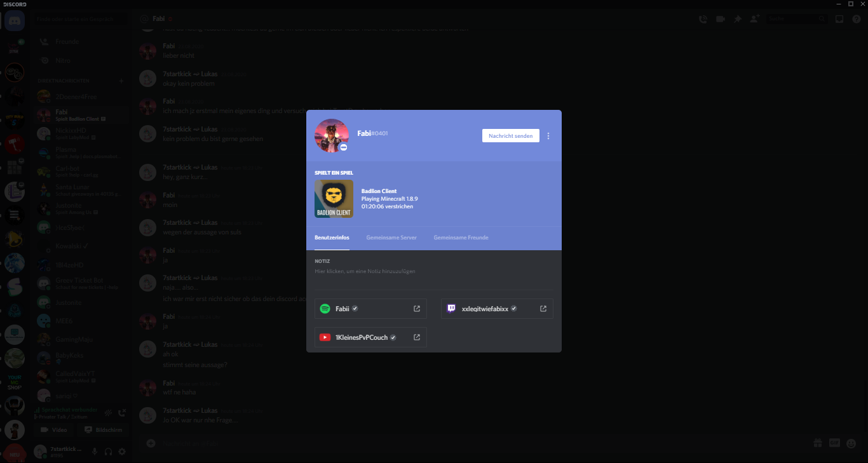The height and width of the screenshot is (463, 868).
Task: Toggle noise suppression in voice panel
Action: pyautogui.click(x=109, y=413)
